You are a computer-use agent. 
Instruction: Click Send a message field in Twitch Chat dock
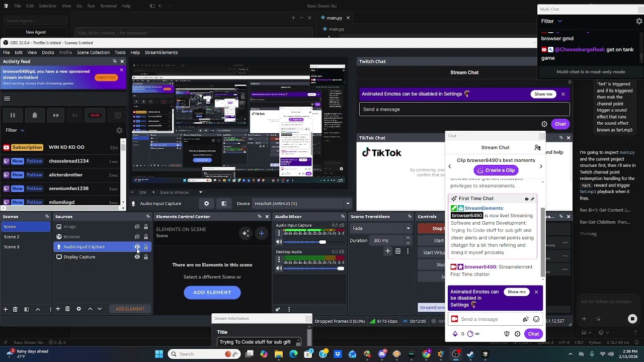[464, 109]
